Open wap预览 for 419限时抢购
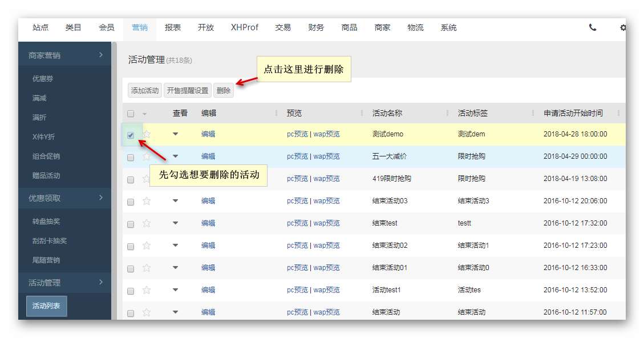Image resolution: width=644 pixels, height=338 pixels. [x=326, y=179]
